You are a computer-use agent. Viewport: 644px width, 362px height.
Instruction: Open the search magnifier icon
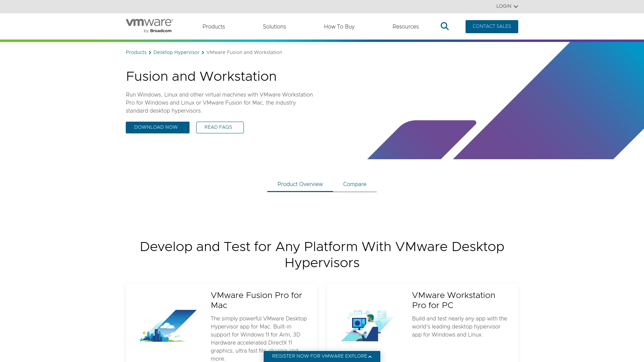pos(444,26)
